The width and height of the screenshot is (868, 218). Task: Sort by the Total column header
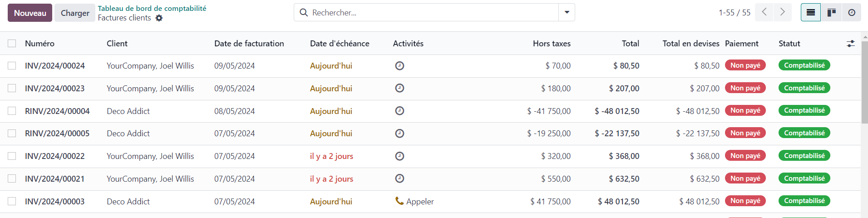click(x=631, y=44)
